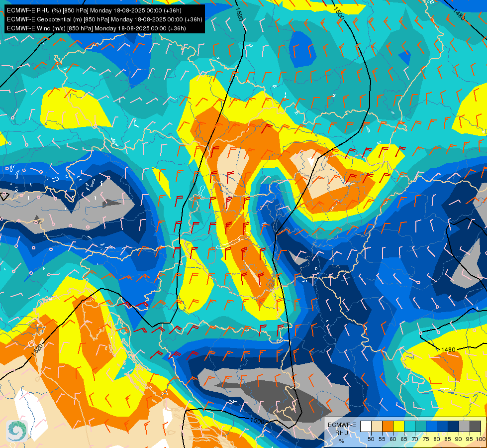487x448 pixels.
Task: Click the 1520 contour label on the teal area
Action: pos(239,14)
